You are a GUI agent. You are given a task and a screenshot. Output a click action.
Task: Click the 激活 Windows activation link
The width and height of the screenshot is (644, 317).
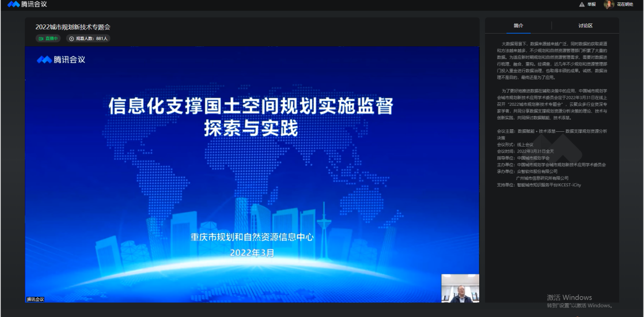[x=570, y=297]
